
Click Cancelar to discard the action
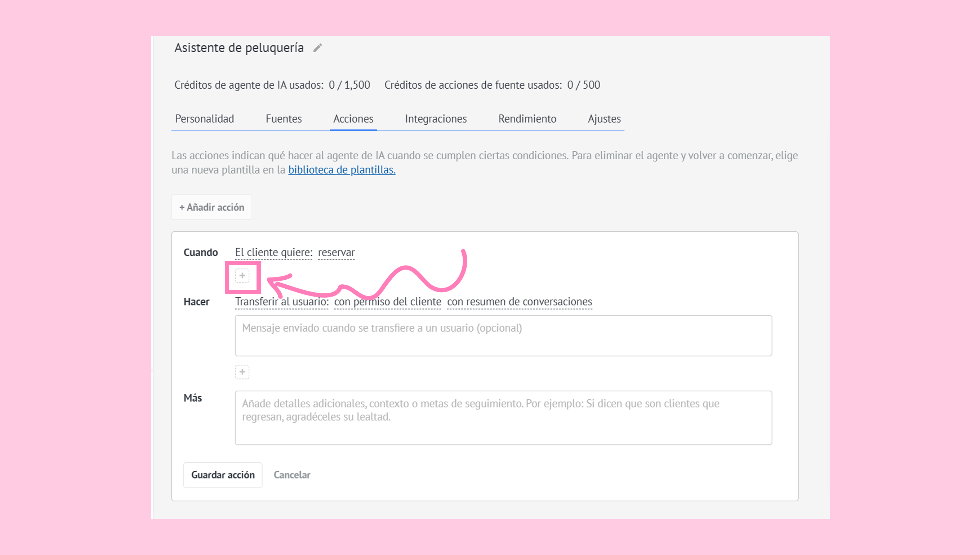(x=292, y=475)
